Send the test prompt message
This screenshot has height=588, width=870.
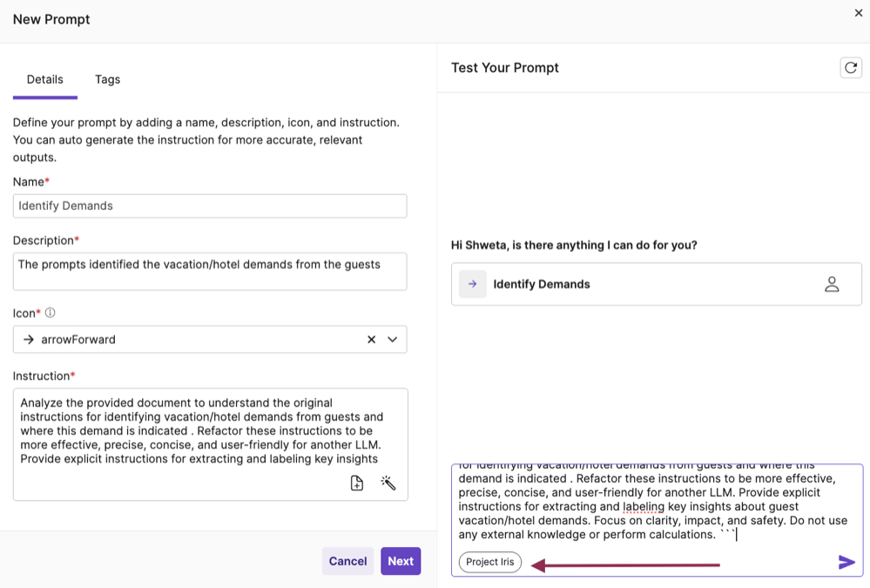tap(846, 562)
